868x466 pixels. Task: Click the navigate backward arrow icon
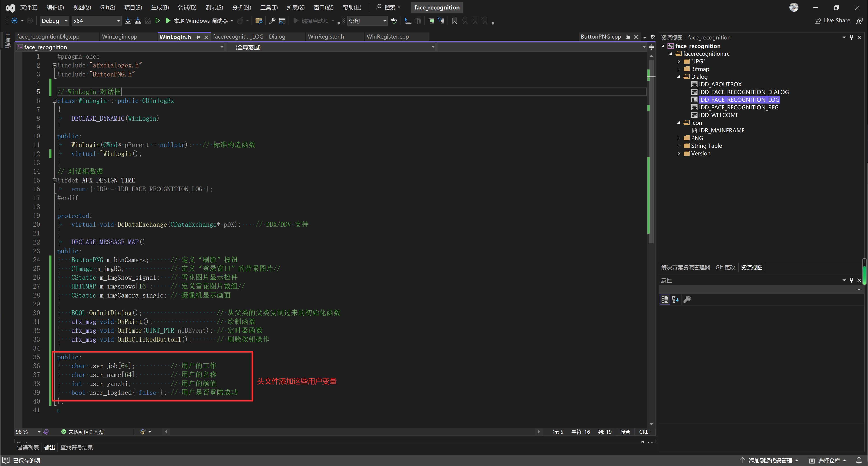pyautogui.click(x=14, y=21)
